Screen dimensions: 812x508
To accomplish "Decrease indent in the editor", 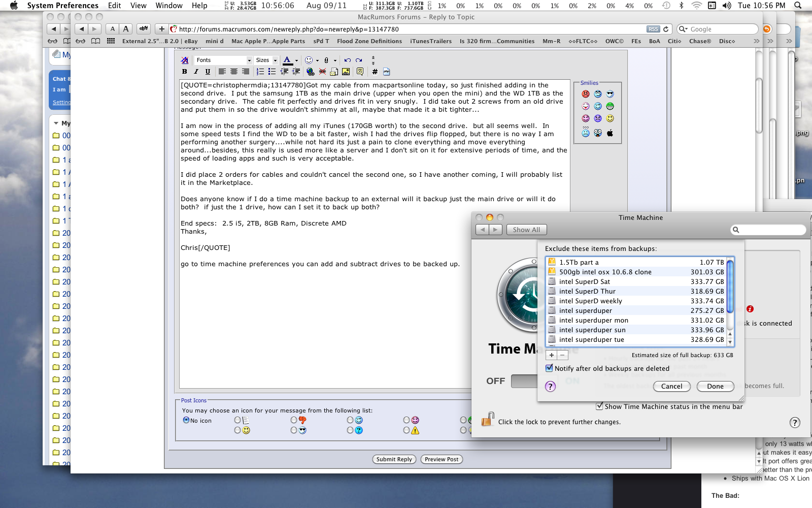I will tap(284, 72).
